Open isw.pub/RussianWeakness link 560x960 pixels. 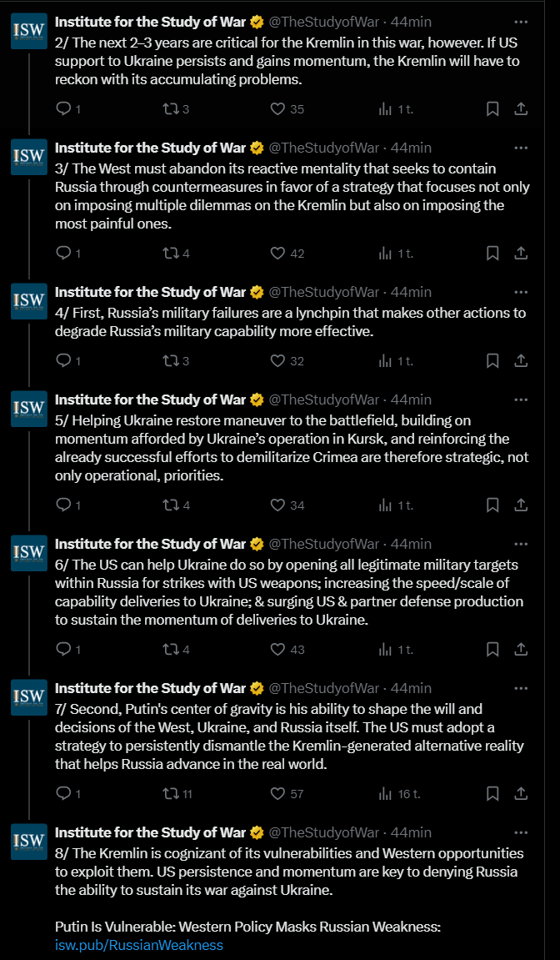click(x=139, y=945)
